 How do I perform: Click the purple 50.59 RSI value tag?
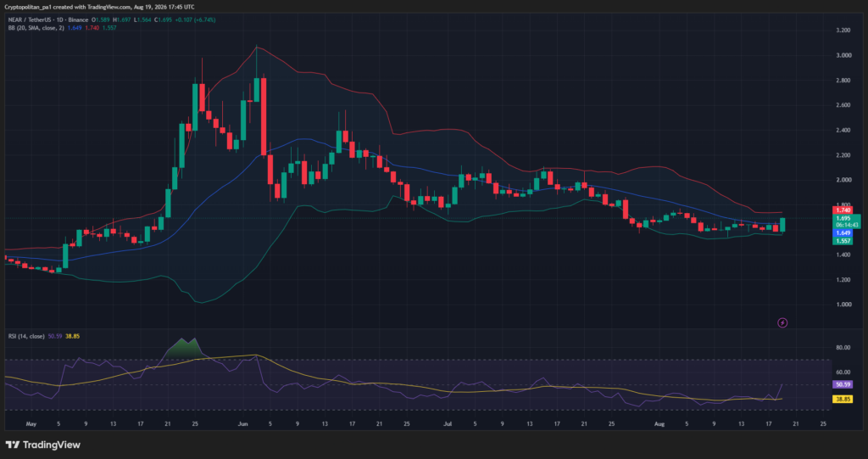pyautogui.click(x=843, y=384)
